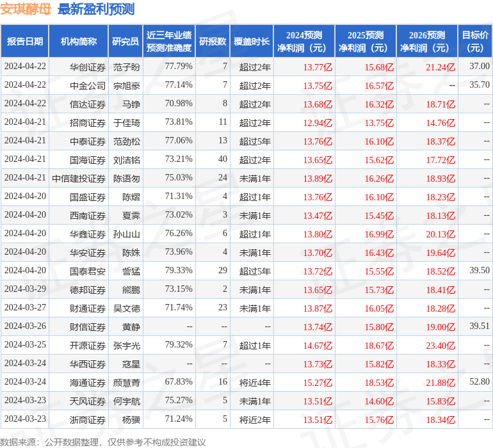Click the 安琪酵母 title text
The height and width of the screenshot is (448, 493).
pyautogui.click(x=26, y=9)
